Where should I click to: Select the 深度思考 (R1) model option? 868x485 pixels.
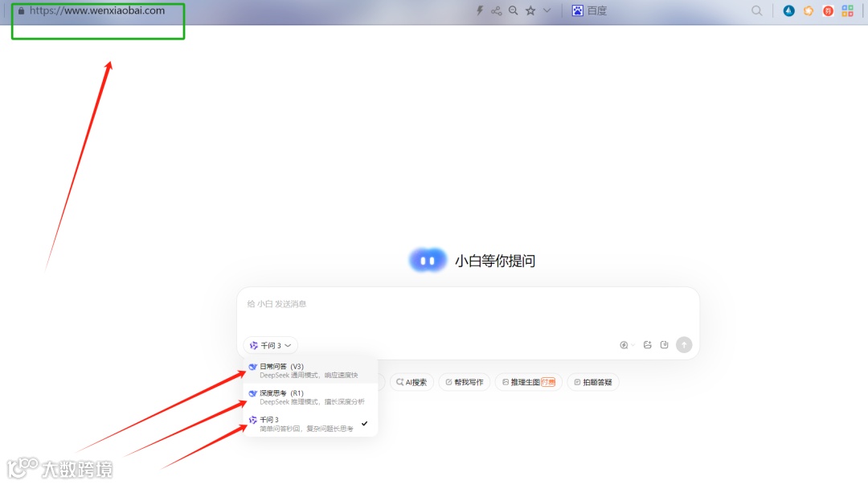(310, 397)
